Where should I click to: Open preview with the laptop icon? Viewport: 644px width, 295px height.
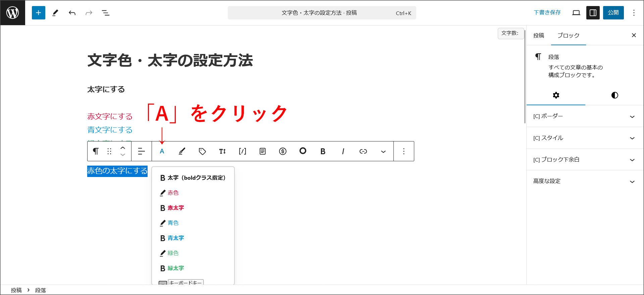(x=576, y=13)
